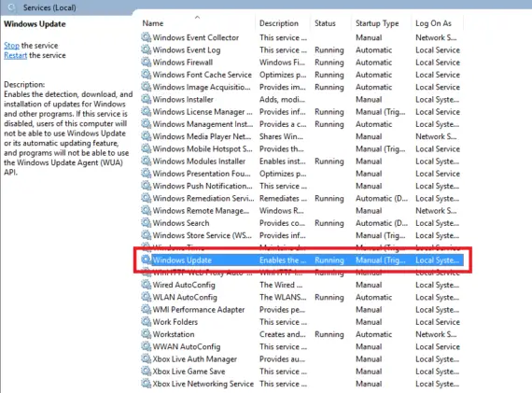This screenshot has height=393, width=532.
Task: Select the WMI Performance Adapter service name
Action: pos(199,310)
